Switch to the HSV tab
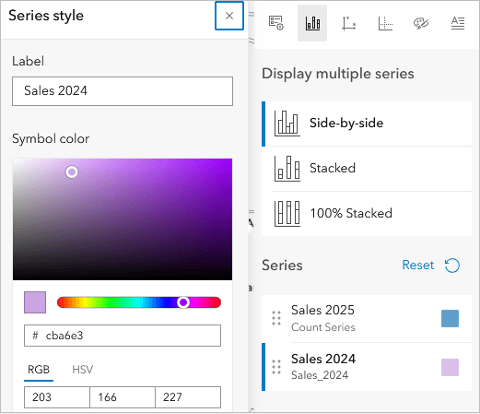Screen dimensions: 480x414 [x=83, y=369]
